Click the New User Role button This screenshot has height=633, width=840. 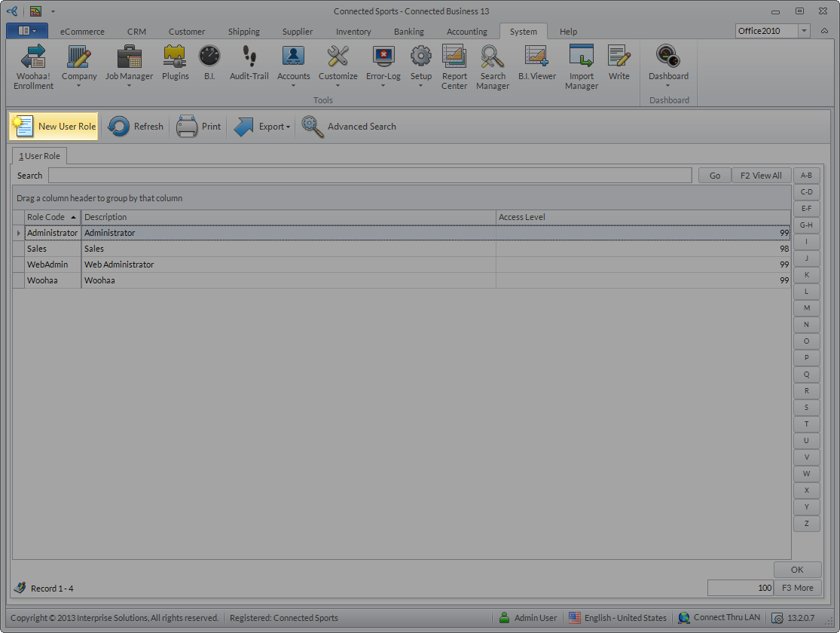(55, 127)
